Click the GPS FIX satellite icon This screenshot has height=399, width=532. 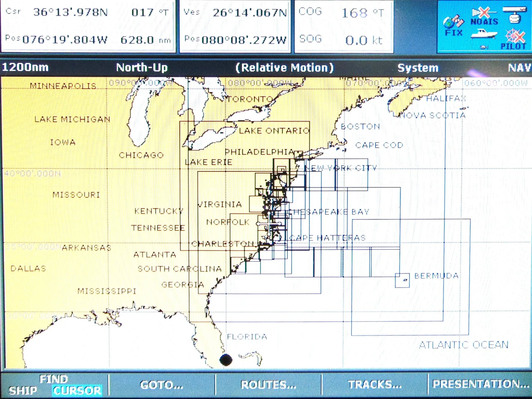pyautogui.click(x=453, y=26)
